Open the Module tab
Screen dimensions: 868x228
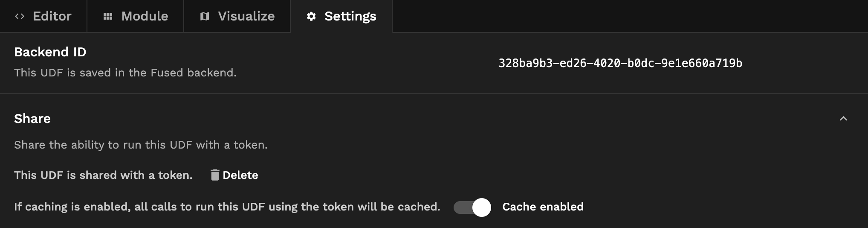tap(145, 16)
